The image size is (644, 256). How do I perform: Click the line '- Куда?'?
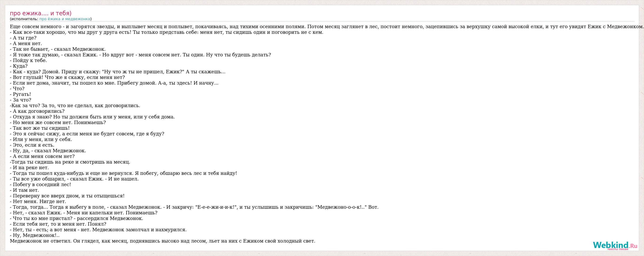19,66
